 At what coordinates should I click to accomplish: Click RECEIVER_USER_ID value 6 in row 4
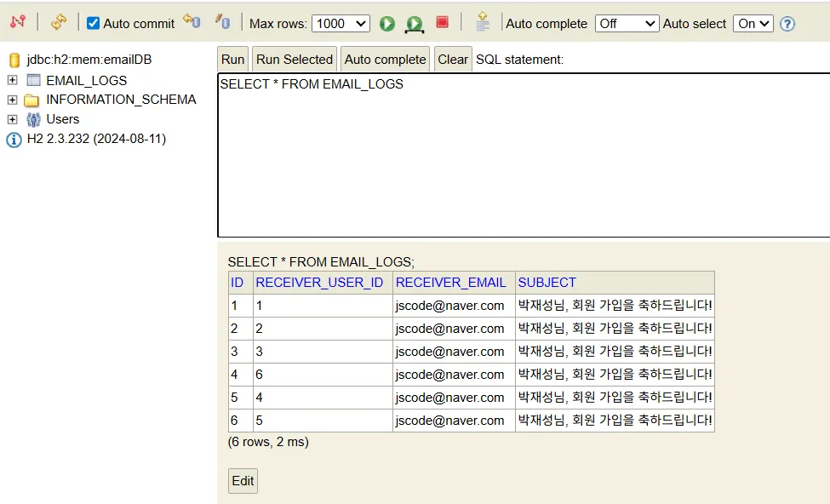[323, 375]
